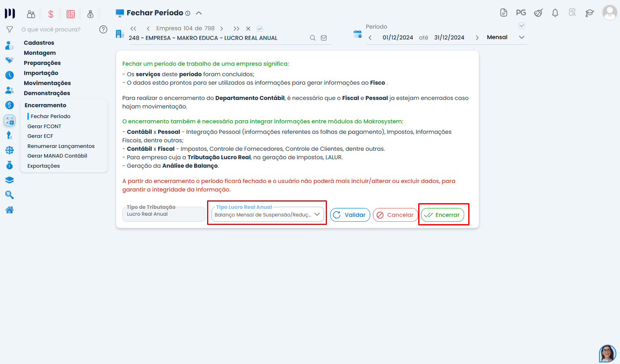Clear company selection with the X
The width and height of the screenshot is (620, 364).
pos(248,29)
